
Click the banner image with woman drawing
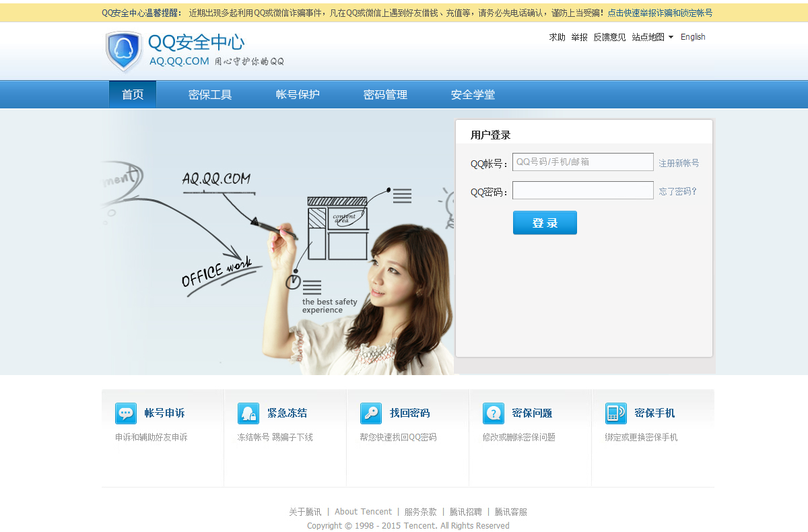point(278,242)
